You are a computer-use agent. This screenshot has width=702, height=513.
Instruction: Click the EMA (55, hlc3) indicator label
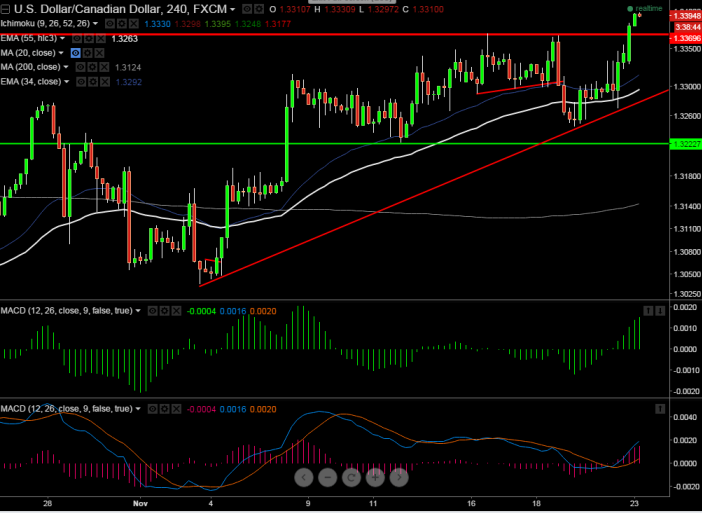click(30, 38)
